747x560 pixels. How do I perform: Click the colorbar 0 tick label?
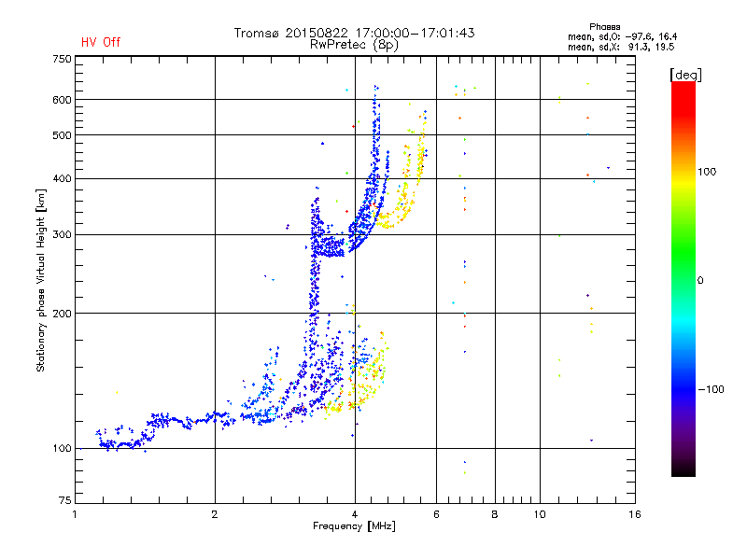[700, 281]
